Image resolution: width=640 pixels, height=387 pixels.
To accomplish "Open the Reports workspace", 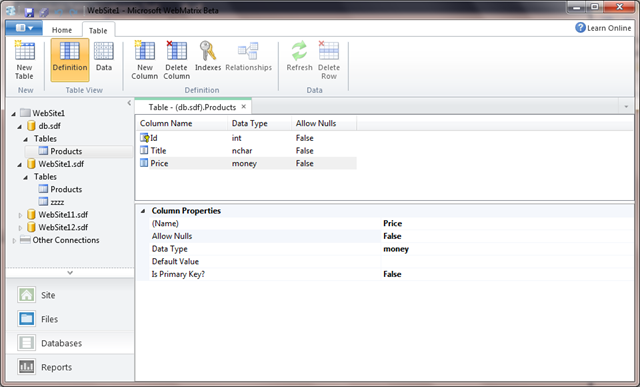I will (70, 367).
